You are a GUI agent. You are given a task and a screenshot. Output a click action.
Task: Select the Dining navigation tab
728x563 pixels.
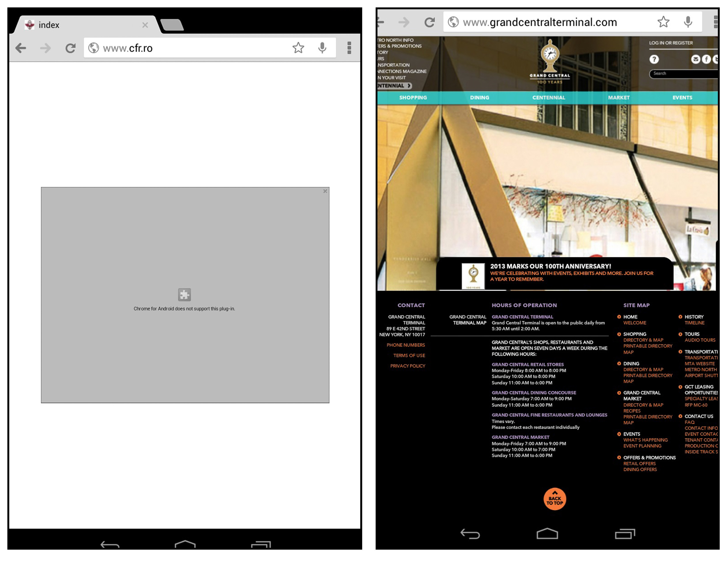479,98
